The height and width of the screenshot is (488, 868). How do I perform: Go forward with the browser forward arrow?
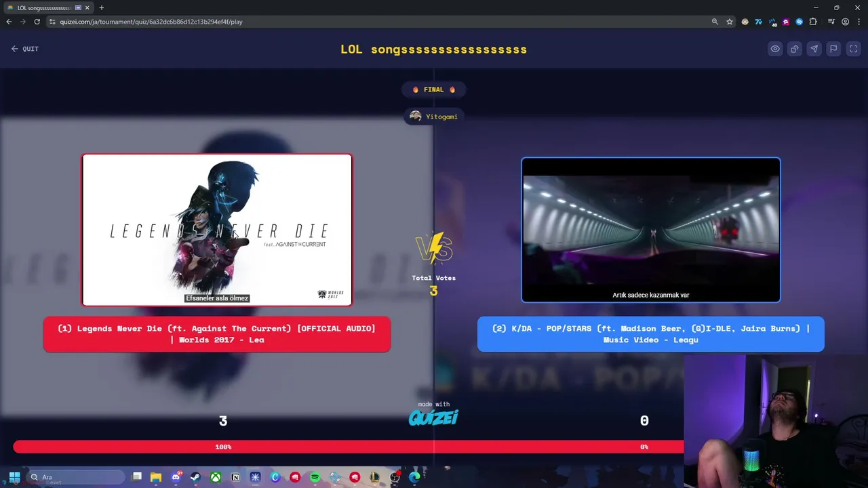(x=23, y=22)
